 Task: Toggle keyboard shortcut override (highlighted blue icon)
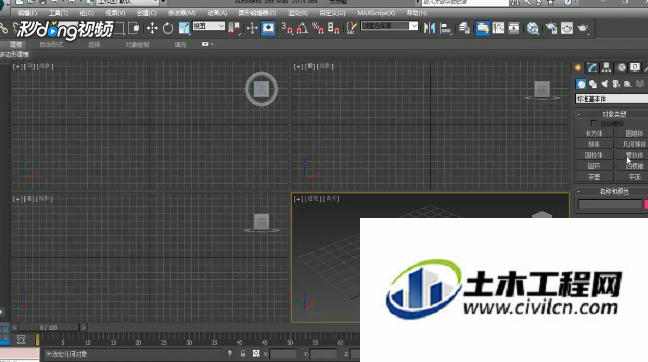tap(268, 28)
